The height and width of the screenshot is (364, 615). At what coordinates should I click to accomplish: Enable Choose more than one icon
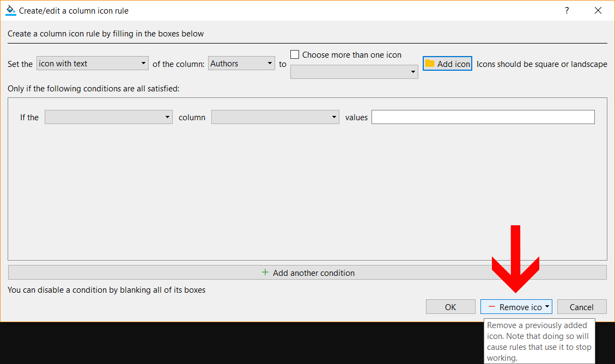[x=295, y=54]
